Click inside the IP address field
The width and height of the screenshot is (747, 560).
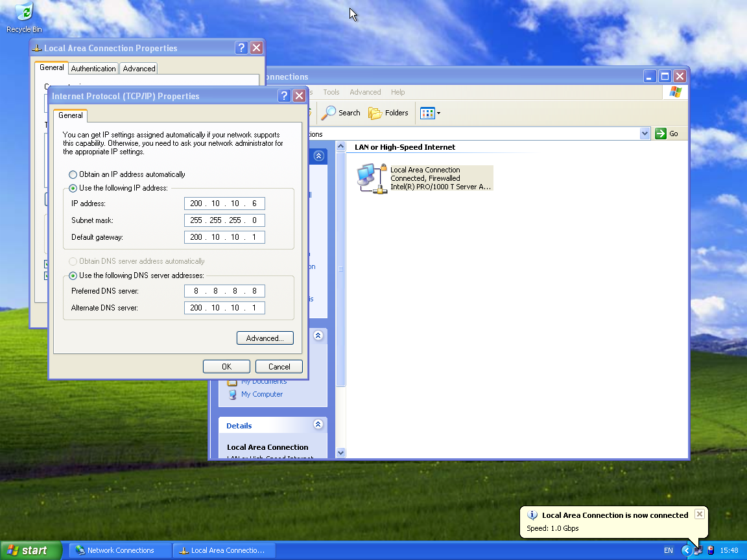(x=224, y=203)
